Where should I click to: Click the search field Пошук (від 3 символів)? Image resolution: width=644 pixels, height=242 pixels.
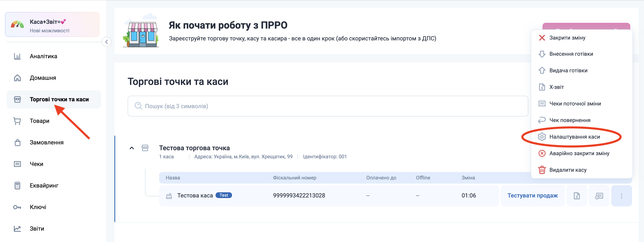click(x=328, y=106)
